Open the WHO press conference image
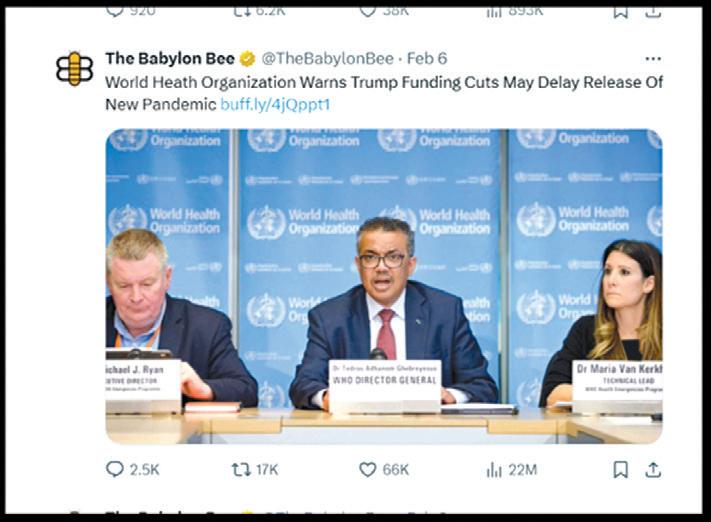This screenshot has height=522, width=711. coord(384,286)
